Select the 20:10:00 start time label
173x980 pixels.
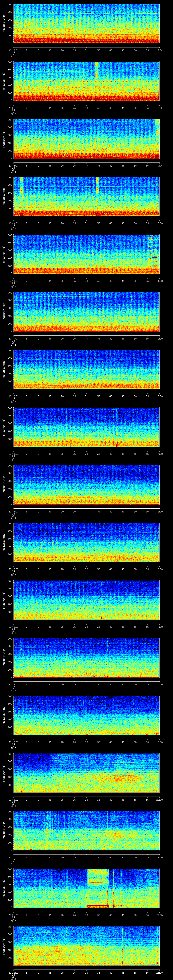click(x=13, y=280)
